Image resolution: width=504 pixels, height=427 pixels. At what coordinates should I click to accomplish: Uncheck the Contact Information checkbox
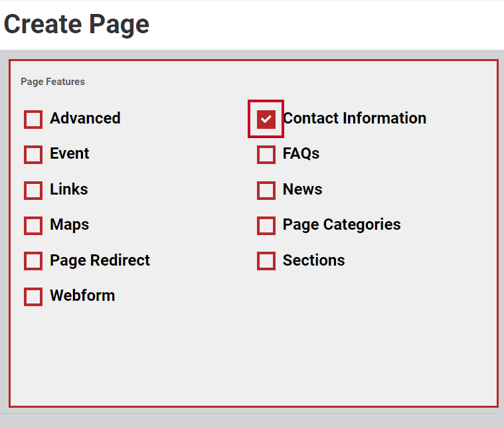(266, 120)
